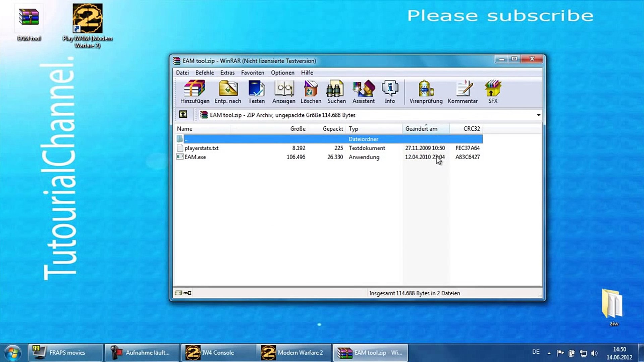The width and height of the screenshot is (644, 362).
Task: Click the Löschen (Delete) icon
Action: click(311, 92)
